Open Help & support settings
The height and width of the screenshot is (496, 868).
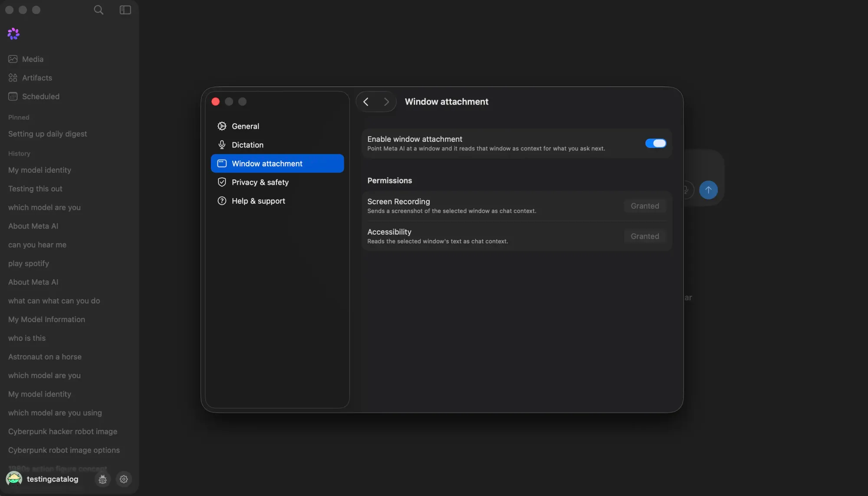(x=277, y=201)
